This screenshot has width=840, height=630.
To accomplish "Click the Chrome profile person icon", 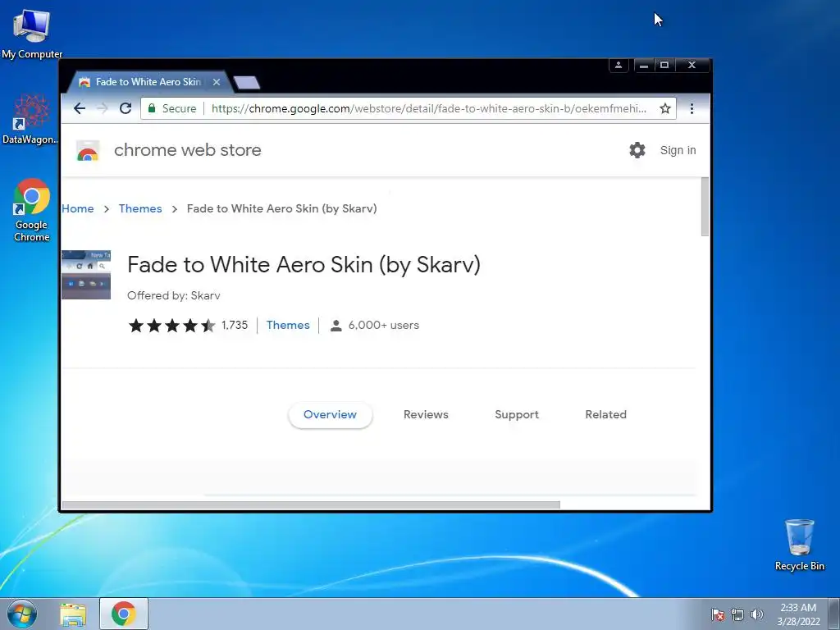I will click(619, 66).
